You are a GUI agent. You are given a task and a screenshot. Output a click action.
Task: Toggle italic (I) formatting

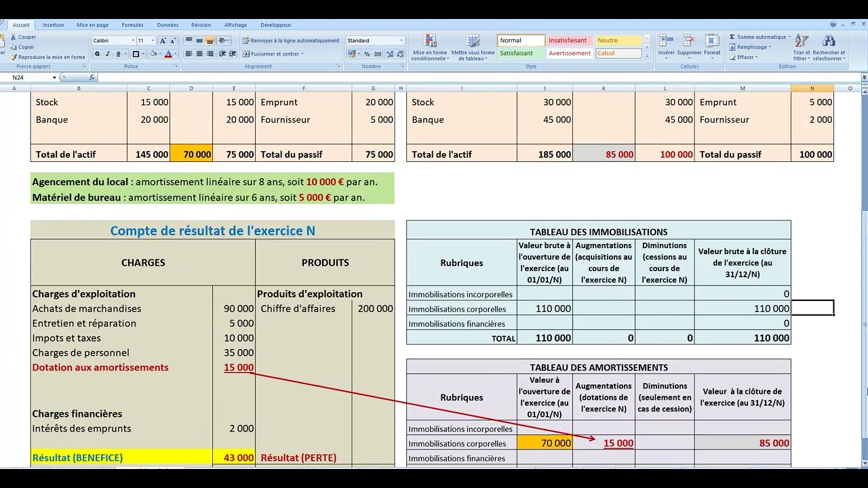tap(107, 54)
